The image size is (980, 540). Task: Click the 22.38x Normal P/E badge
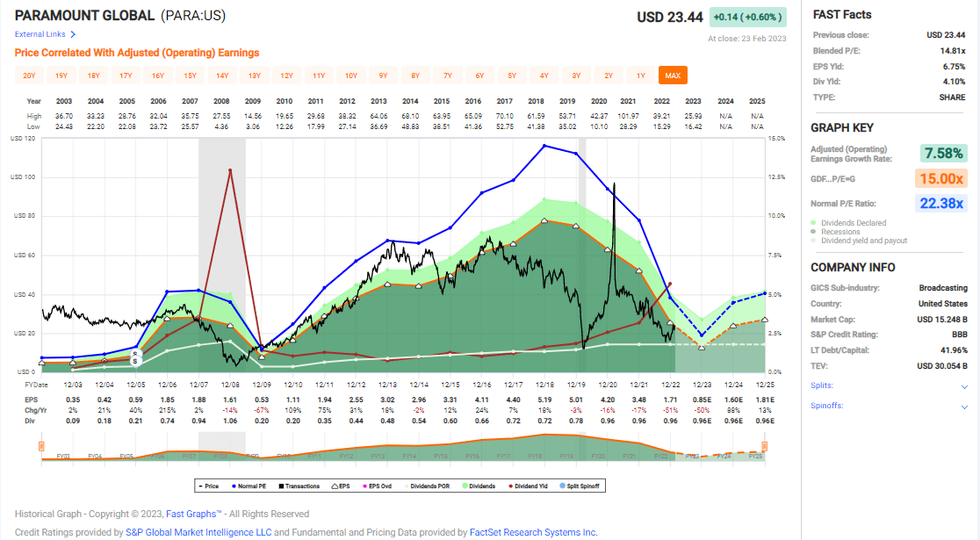pyautogui.click(x=941, y=203)
